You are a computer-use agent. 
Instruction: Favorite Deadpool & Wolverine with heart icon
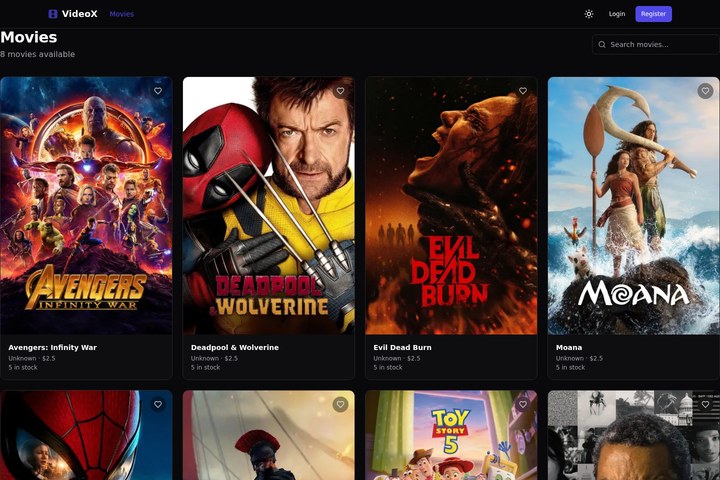(340, 91)
